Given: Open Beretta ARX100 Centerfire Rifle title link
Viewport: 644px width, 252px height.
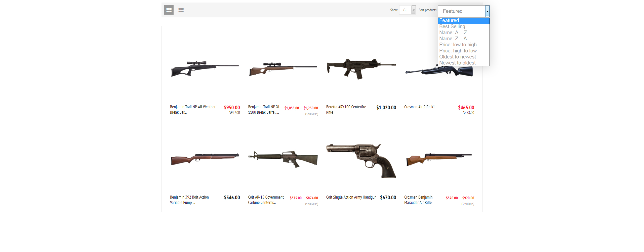Looking at the screenshot, I should coord(346,110).
